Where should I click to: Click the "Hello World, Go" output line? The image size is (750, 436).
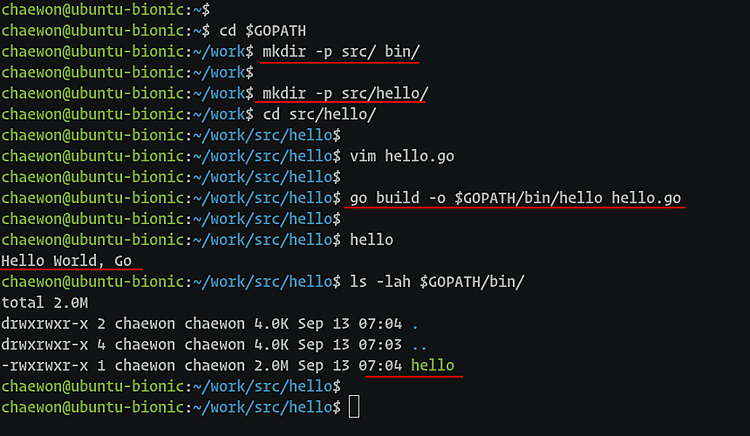pos(67,260)
